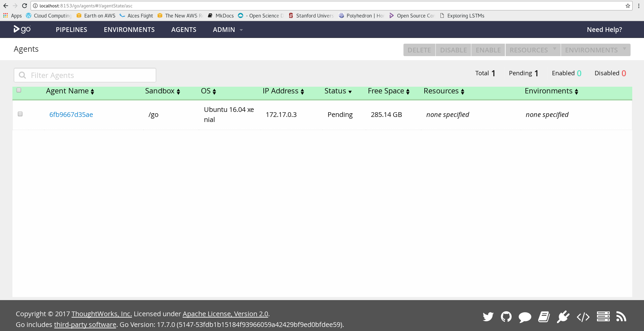Click the GoCD logo in navbar
The image size is (644, 331).
pos(22,30)
